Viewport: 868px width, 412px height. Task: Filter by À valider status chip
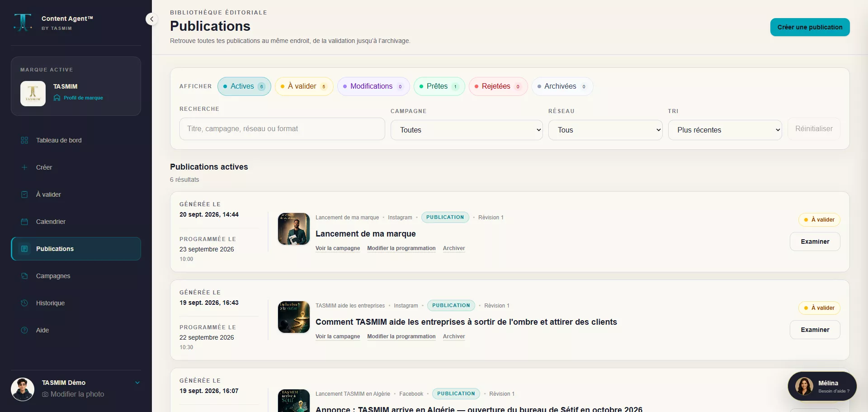tap(304, 86)
